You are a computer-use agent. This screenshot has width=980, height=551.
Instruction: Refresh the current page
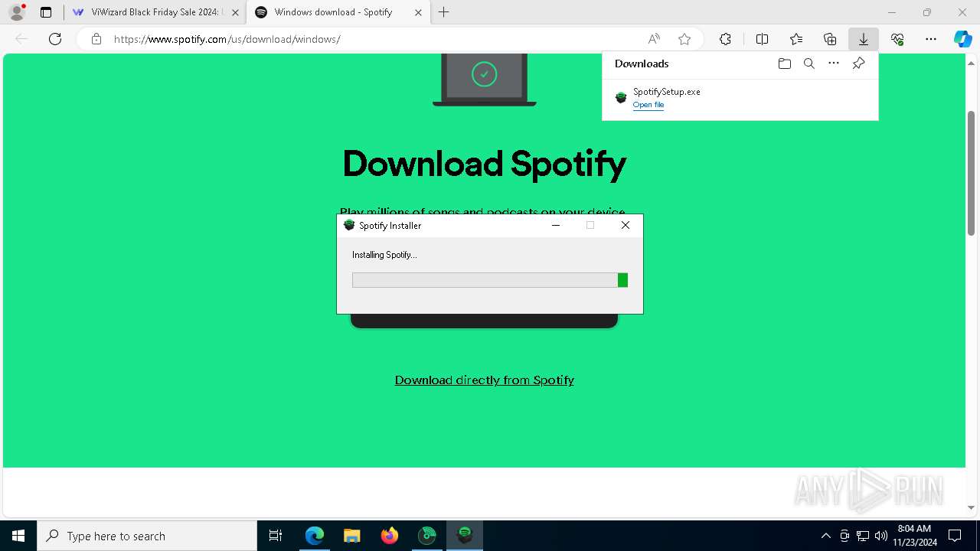pyautogui.click(x=55, y=39)
